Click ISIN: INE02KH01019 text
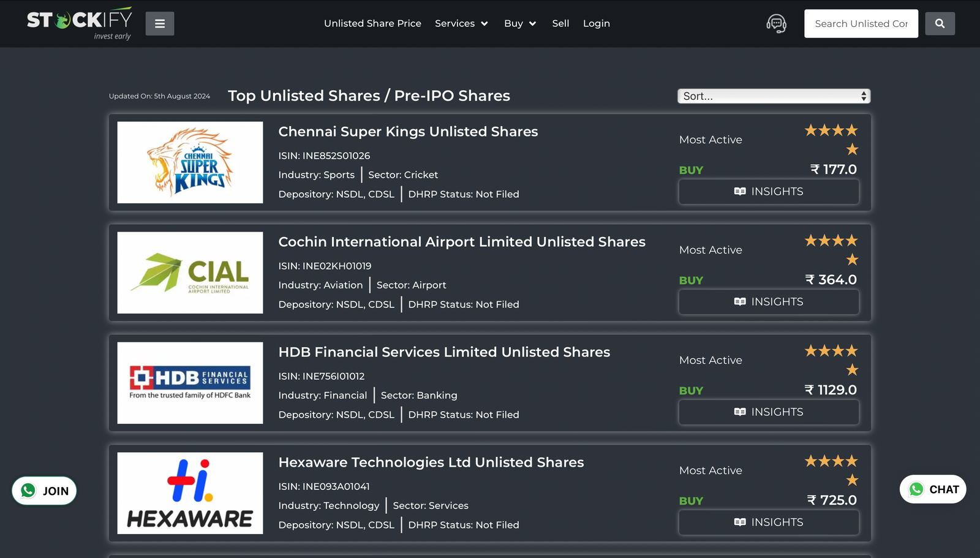This screenshot has height=558, width=980. pyautogui.click(x=325, y=266)
